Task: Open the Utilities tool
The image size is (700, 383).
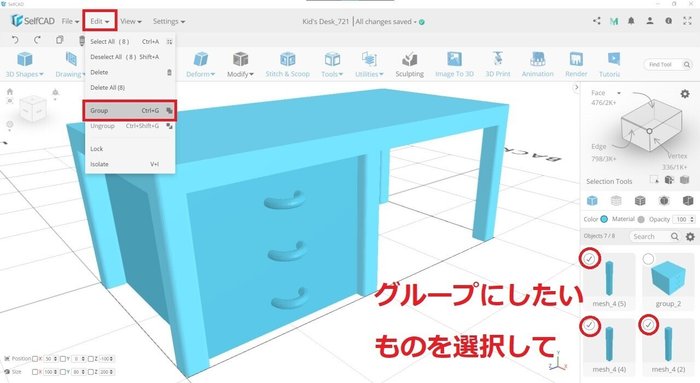Action: point(369,65)
